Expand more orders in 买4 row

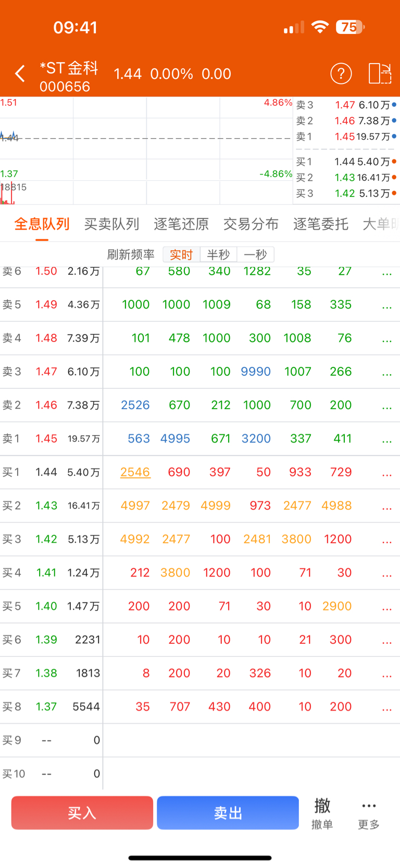pos(387,574)
